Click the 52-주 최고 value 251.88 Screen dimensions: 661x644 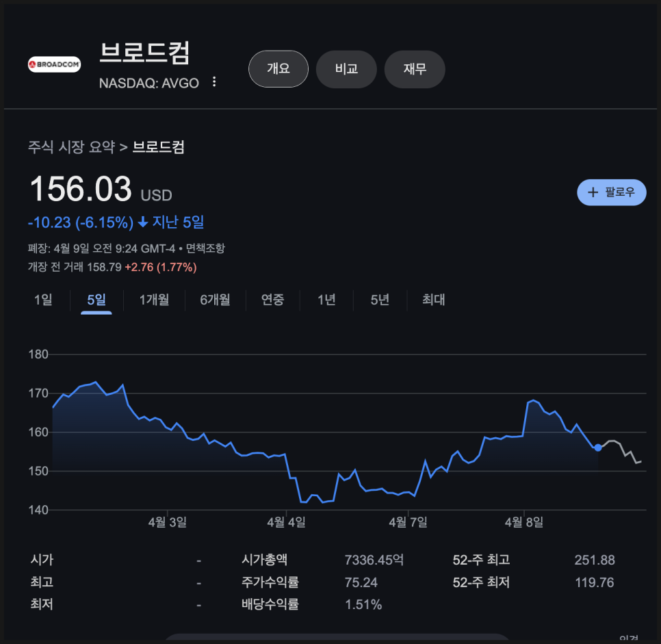[x=595, y=560]
